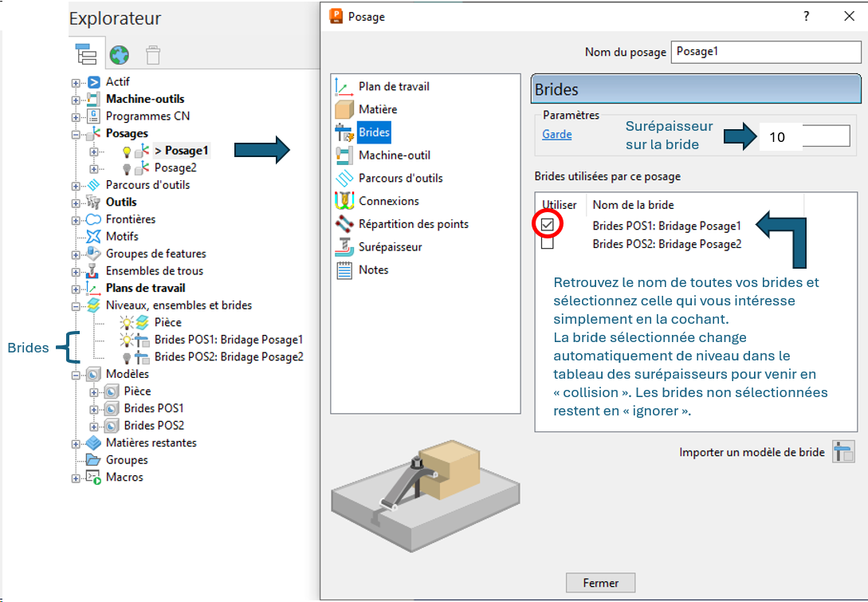Toggle light bulb of Brides POS2 level
This screenshot has width=868, height=602.
pyautogui.click(x=126, y=357)
